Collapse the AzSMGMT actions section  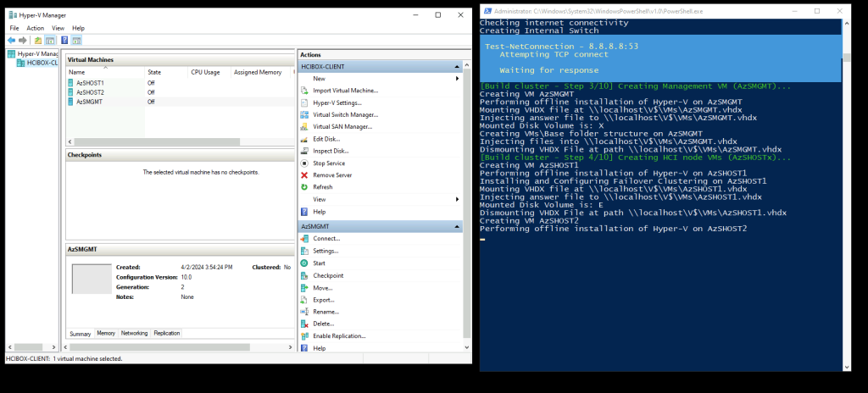click(458, 226)
